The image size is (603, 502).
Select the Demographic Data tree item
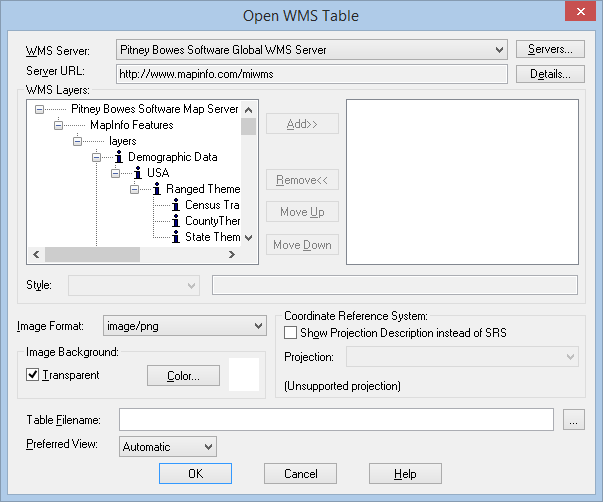(173, 157)
